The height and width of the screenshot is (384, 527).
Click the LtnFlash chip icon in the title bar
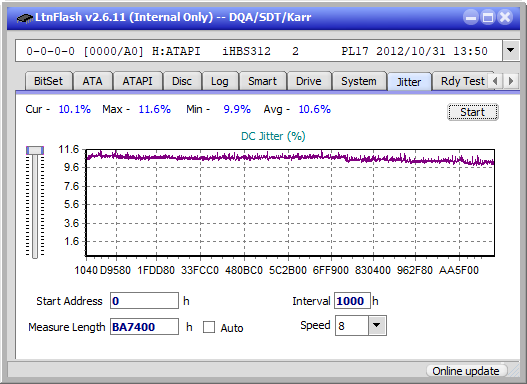pyautogui.click(x=25, y=17)
